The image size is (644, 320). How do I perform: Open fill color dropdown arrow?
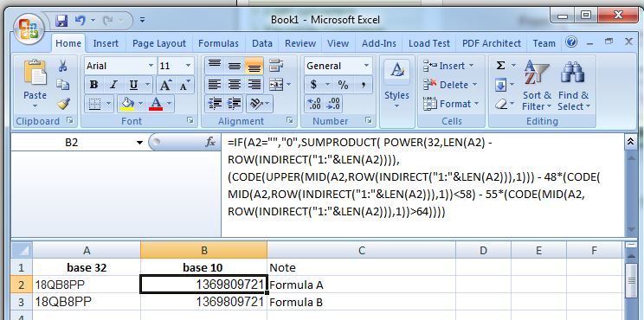click(x=141, y=104)
